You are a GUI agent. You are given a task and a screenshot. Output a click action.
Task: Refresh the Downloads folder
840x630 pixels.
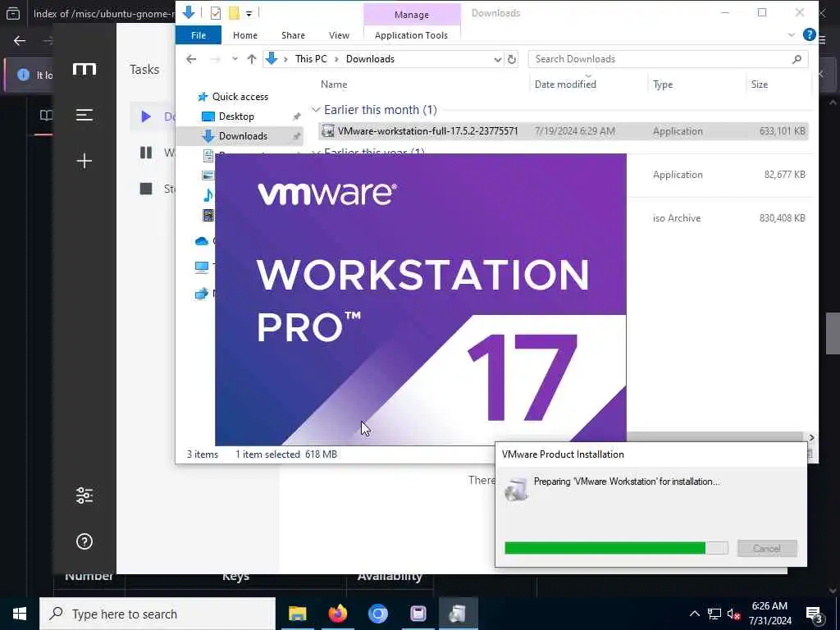click(512, 59)
